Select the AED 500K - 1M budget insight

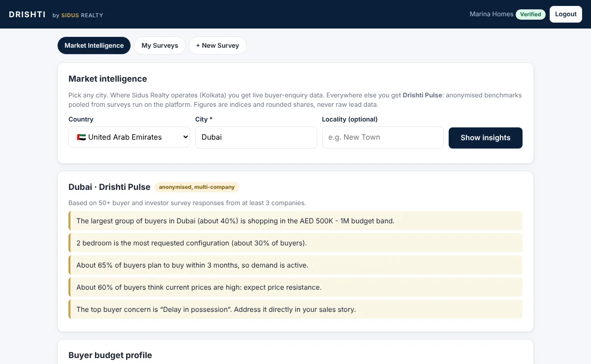coord(295,221)
